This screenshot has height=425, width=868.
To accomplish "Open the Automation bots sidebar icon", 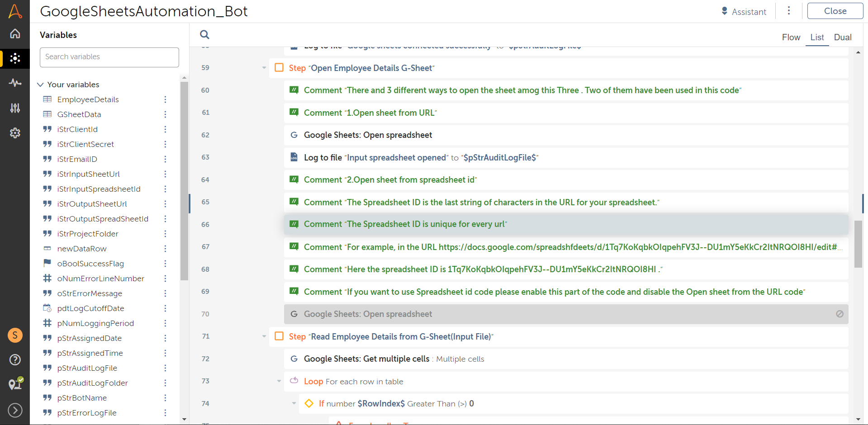I will coord(15,58).
